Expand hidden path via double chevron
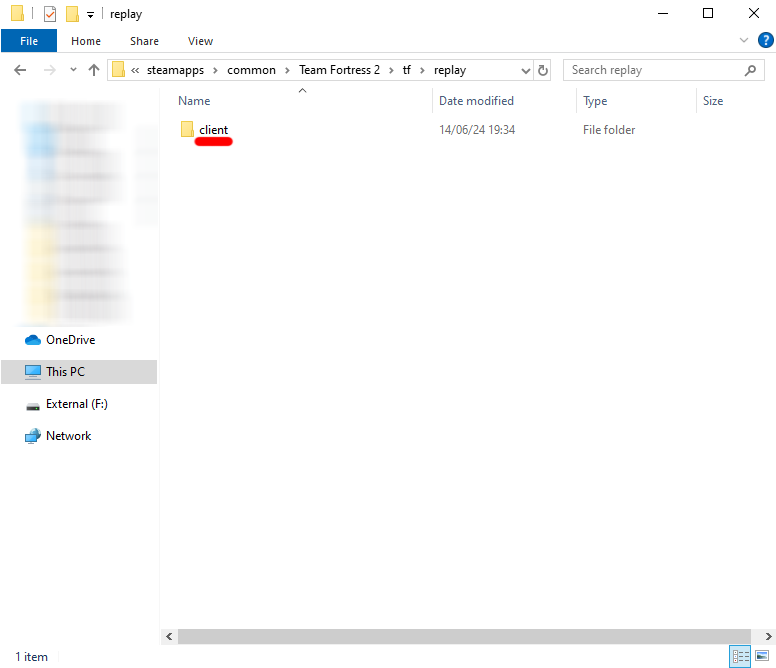The image size is (776, 668). pos(135,70)
